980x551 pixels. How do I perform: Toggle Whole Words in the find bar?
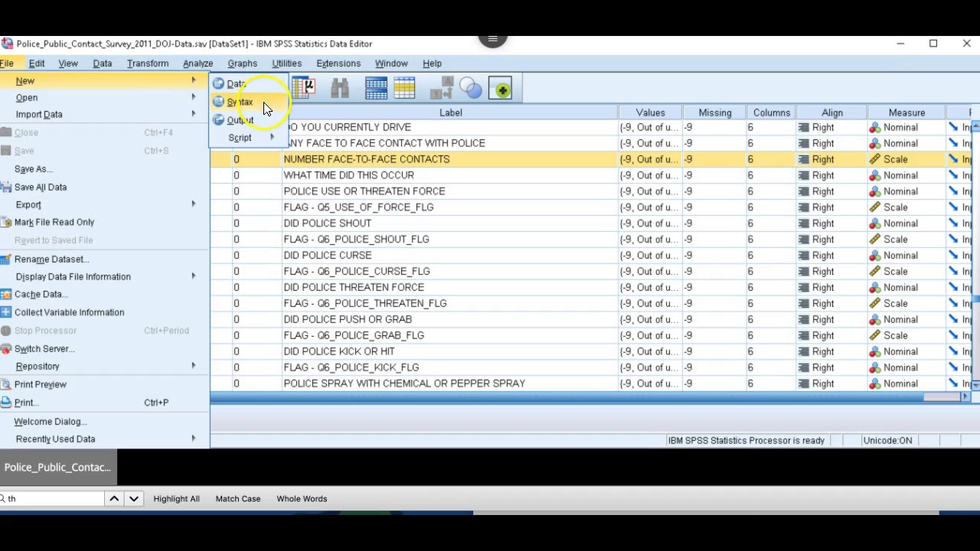pyautogui.click(x=302, y=499)
